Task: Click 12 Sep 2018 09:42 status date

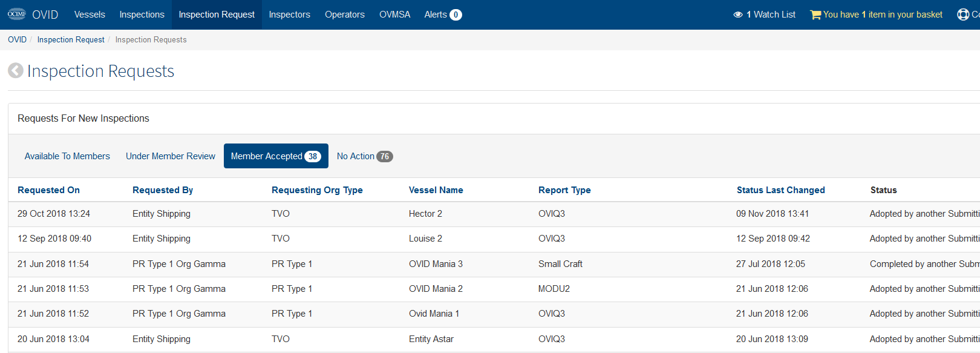Action: tap(773, 239)
